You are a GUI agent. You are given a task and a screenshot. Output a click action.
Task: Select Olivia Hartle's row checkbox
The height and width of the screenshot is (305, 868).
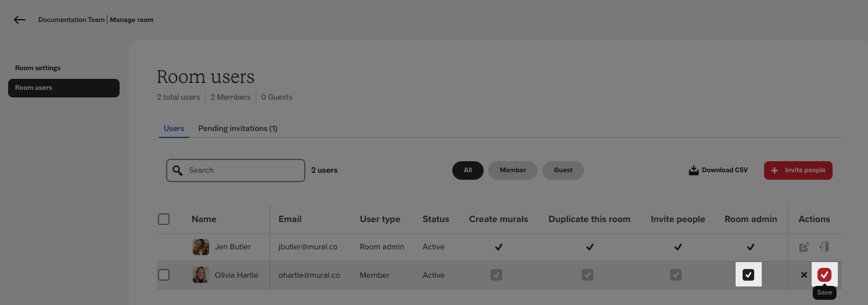pos(164,275)
